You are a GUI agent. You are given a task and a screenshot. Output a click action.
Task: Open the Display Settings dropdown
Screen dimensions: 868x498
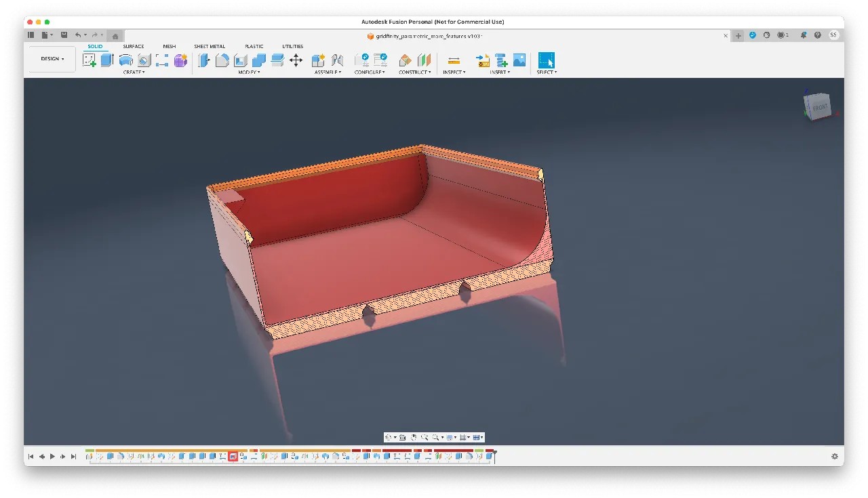(x=449, y=437)
